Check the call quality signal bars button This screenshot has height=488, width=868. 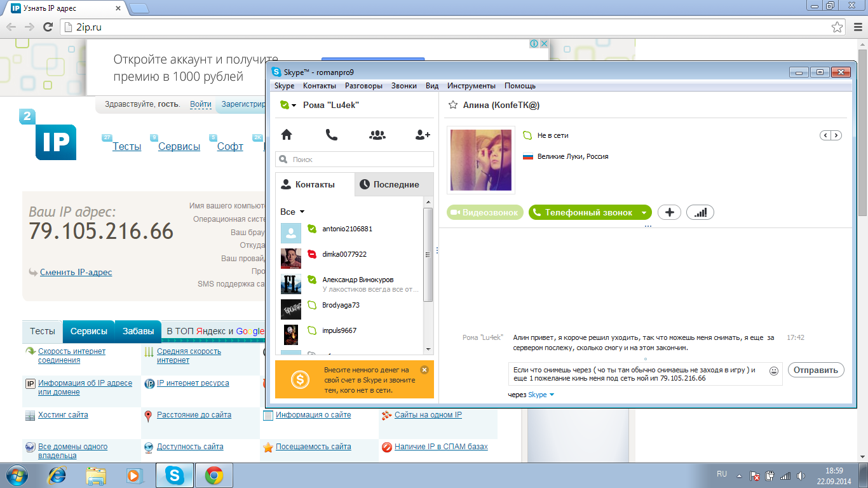[x=700, y=212]
